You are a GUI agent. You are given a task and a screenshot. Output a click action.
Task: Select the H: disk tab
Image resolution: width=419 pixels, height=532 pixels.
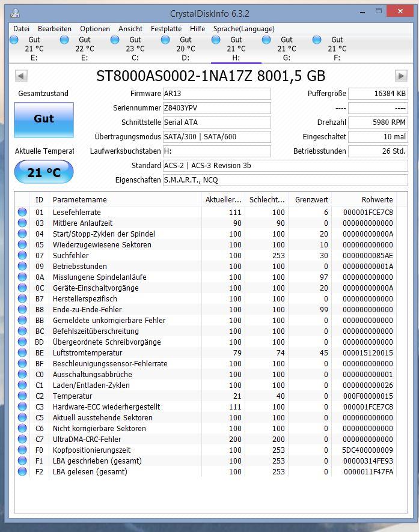(236, 49)
